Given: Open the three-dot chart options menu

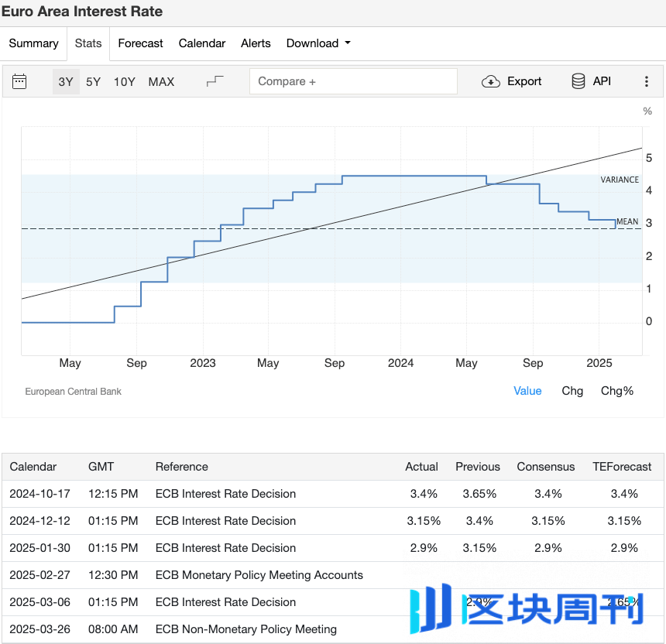Looking at the screenshot, I should (647, 81).
